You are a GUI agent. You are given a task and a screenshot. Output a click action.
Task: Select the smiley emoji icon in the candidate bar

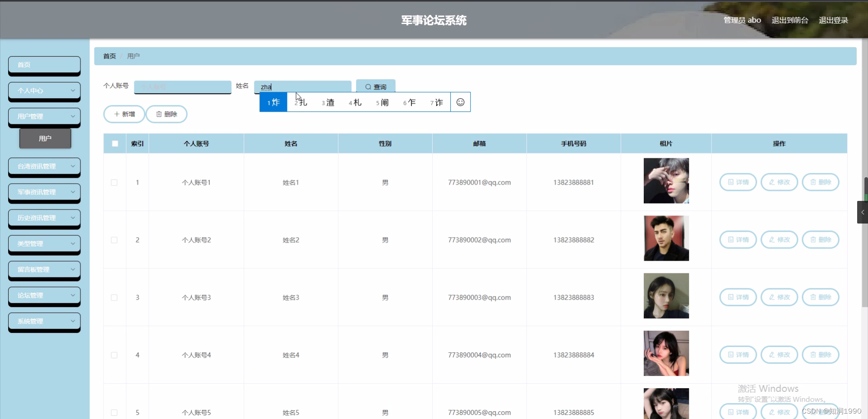point(460,102)
